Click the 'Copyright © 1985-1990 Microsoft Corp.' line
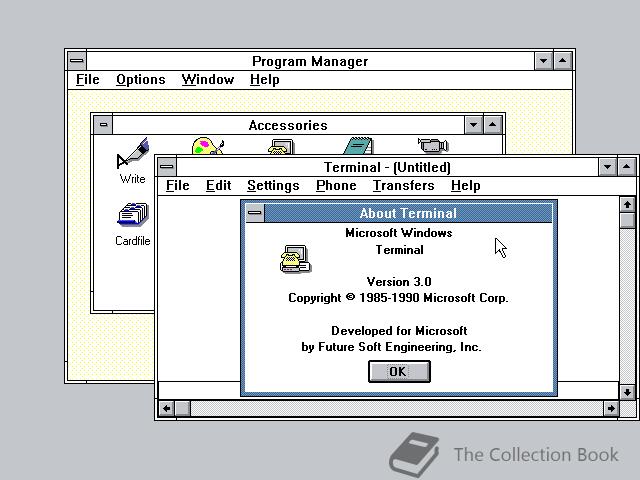Viewport: 640px width, 480px height. pos(398,298)
